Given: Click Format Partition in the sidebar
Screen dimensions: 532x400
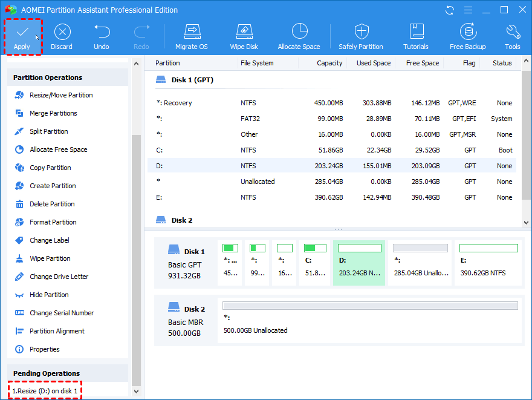Looking at the screenshot, I should pyautogui.click(x=53, y=222).
